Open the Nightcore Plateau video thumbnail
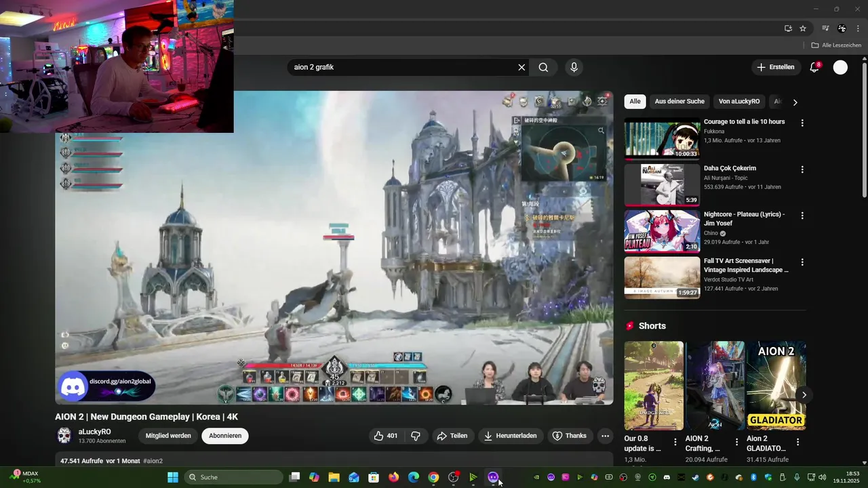 [x=662, y=231]
